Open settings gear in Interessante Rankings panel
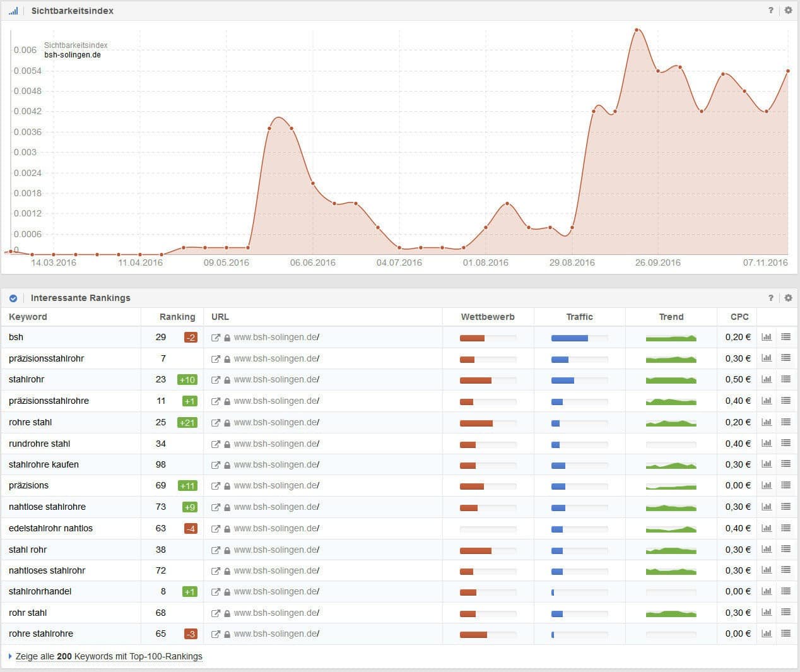 [x=788, y=298]
